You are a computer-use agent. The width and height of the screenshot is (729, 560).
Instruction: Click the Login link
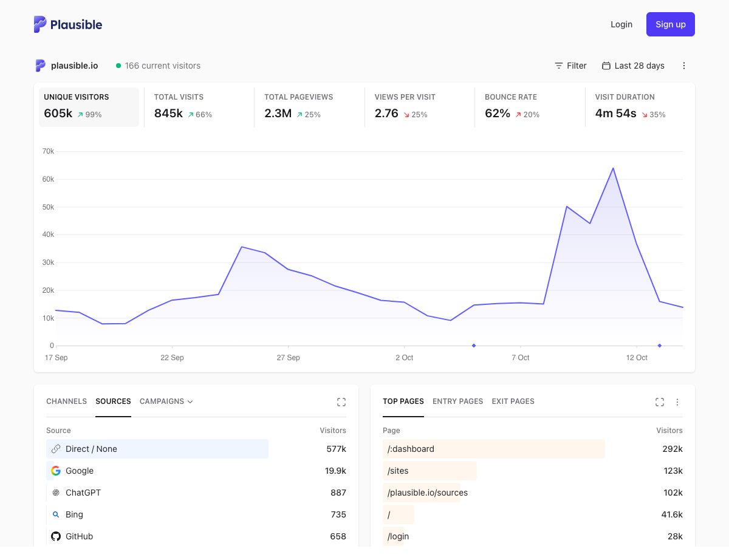pos(621,24)
